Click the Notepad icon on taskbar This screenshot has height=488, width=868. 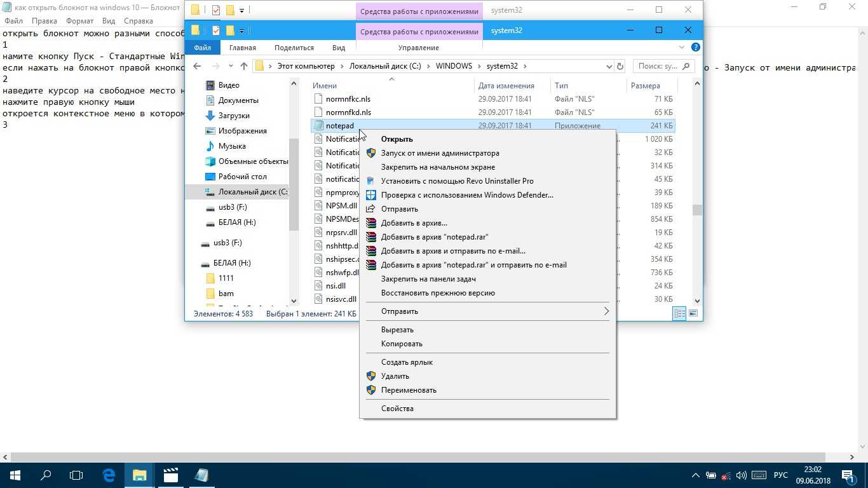201,475
